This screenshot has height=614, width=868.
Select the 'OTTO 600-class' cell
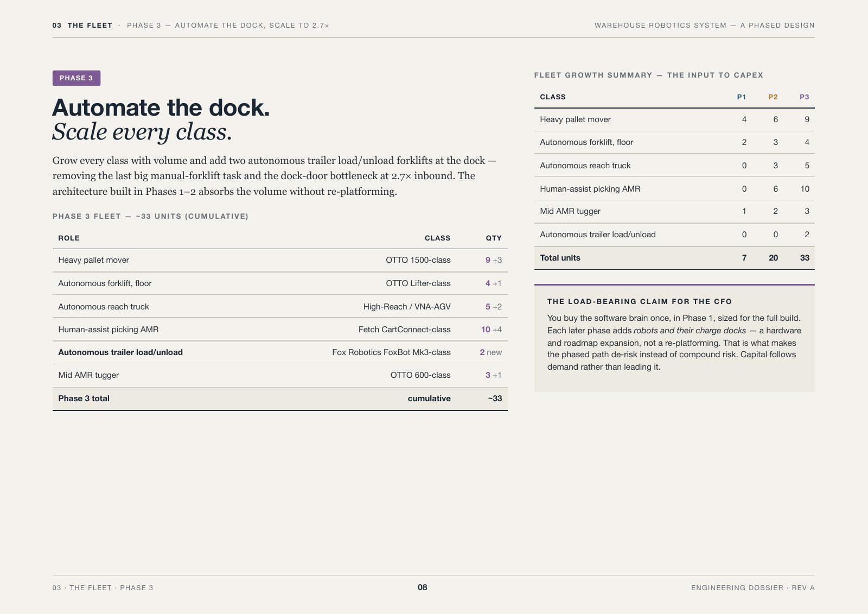pyautogui.click(x=420, y=375)
